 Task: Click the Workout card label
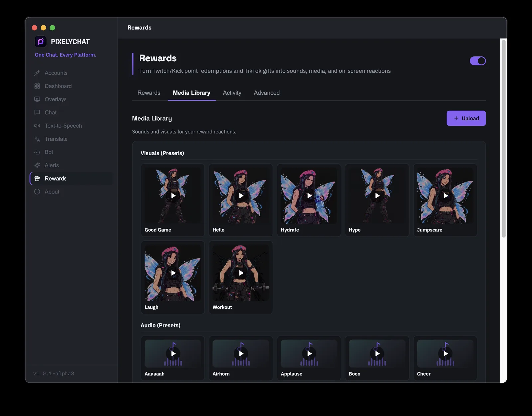[x=222, y=307]
